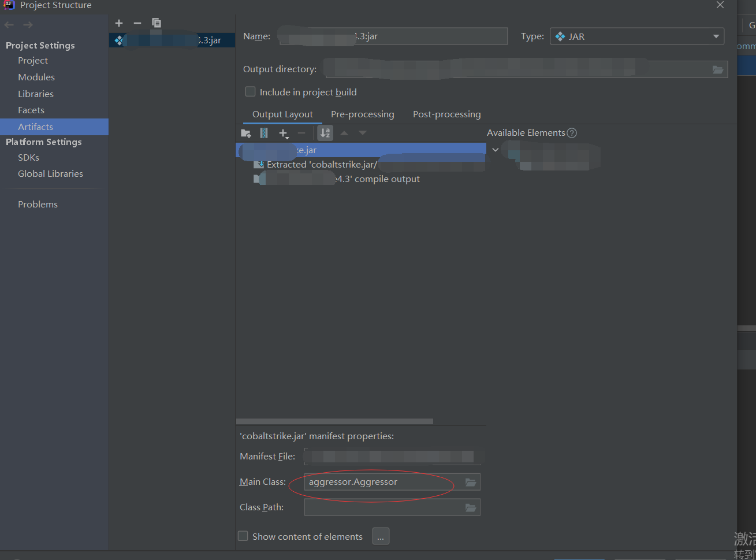
Task: Create directory in output layout
Action: click(246, 133)
